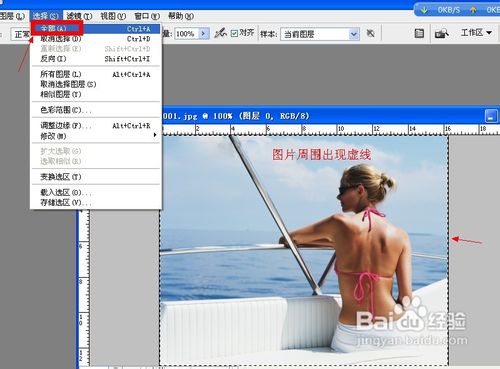Open 调整边缘(F)... refine edge dialog

pos(95,126)
